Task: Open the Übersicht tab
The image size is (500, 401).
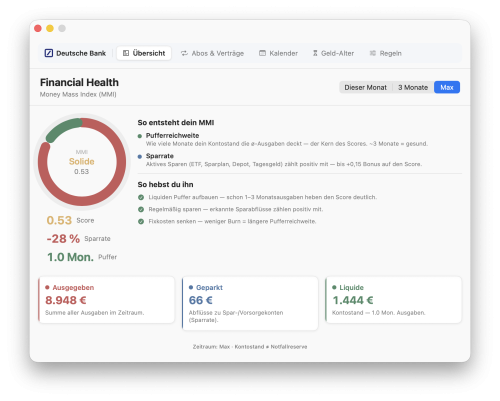Action: click(x=144, y=53)
